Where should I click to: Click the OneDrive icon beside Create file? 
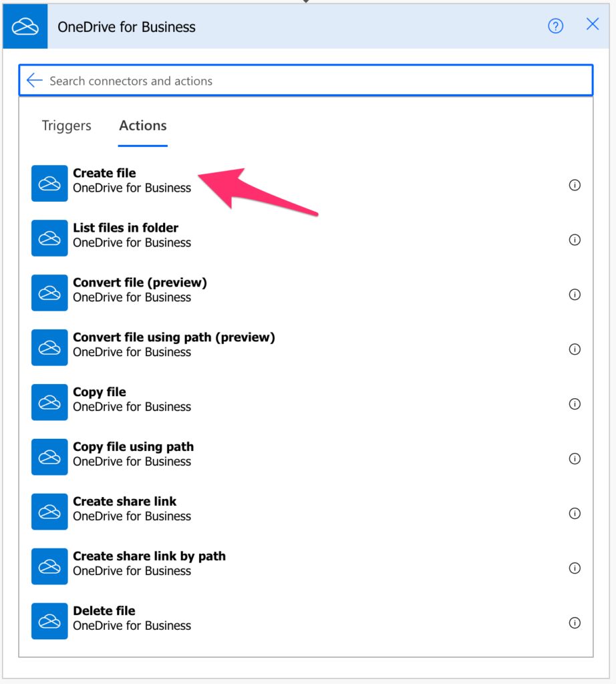click(49, 182)
